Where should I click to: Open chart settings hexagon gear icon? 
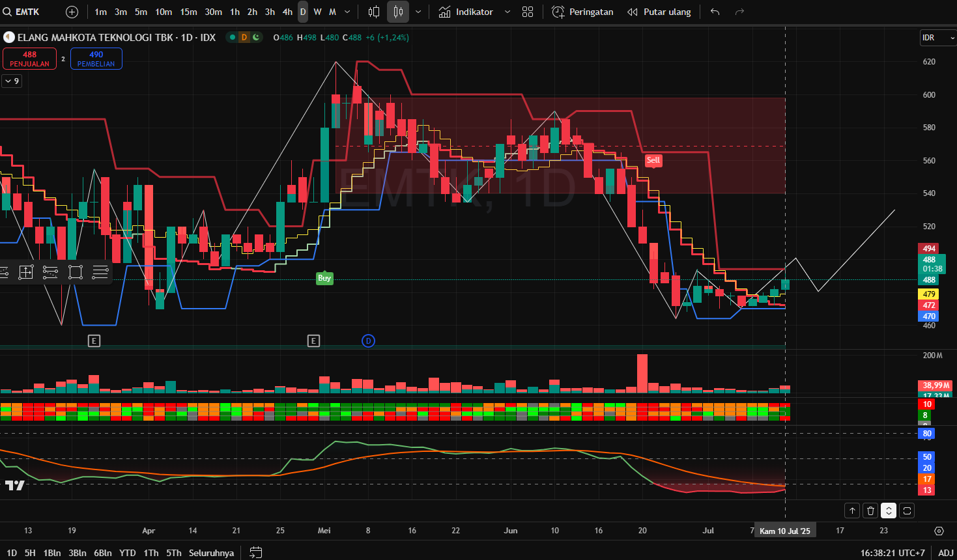[939, 531]
